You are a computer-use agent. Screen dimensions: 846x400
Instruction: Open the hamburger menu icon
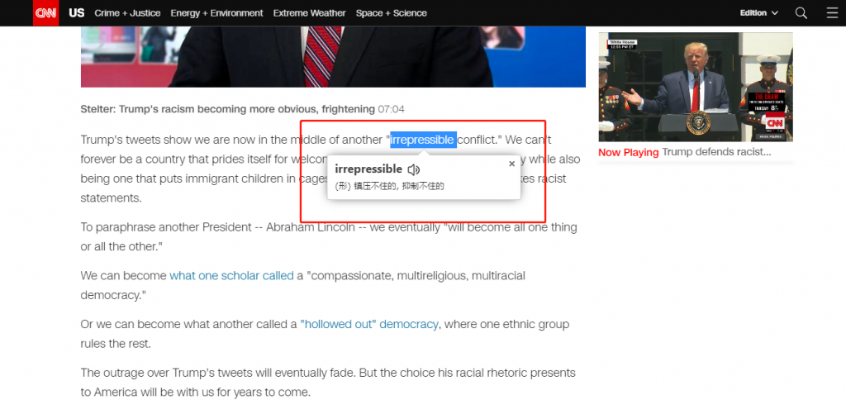coord(832,13)
